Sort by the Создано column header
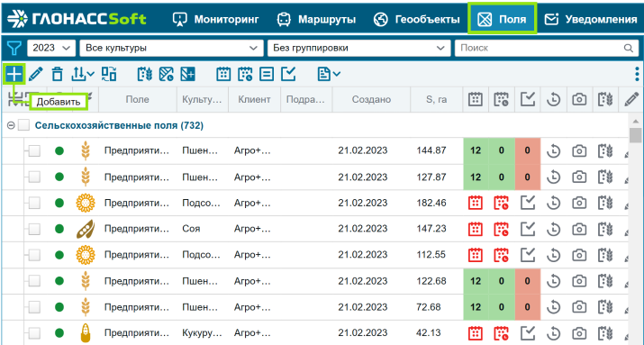Image resolution: width=644 pixels, height=345 pixels. coord(371,99)
